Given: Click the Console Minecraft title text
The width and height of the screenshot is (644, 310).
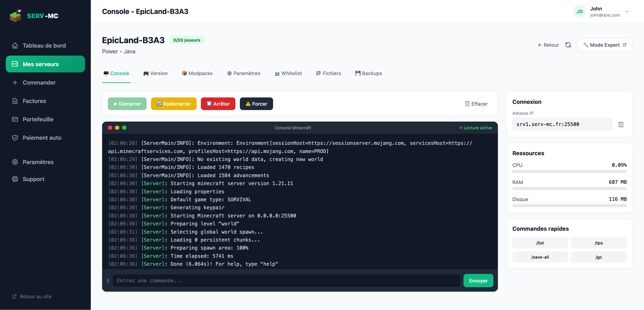Looking at the screenshot, I should click(293, 128).
